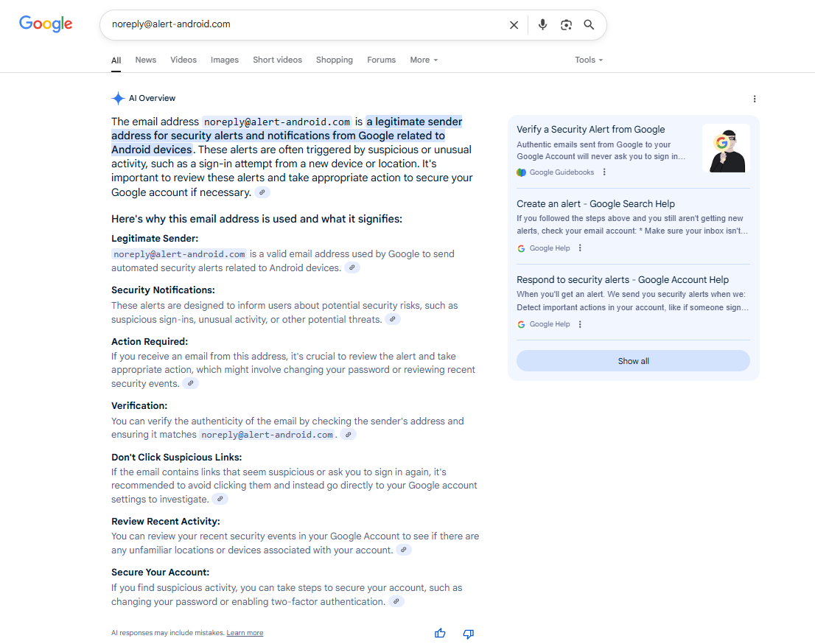Switch to the News tab
This screenshot has width=815, height=644.
(x=145, y=60)
